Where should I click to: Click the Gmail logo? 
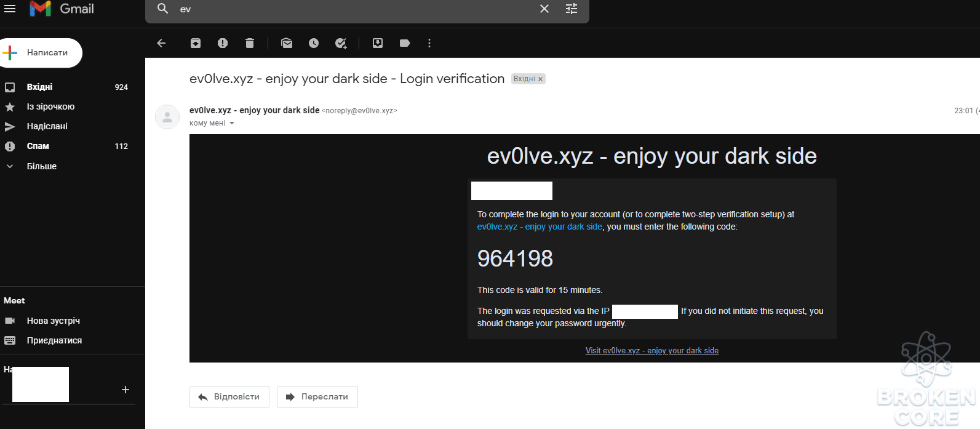point(62,9)
